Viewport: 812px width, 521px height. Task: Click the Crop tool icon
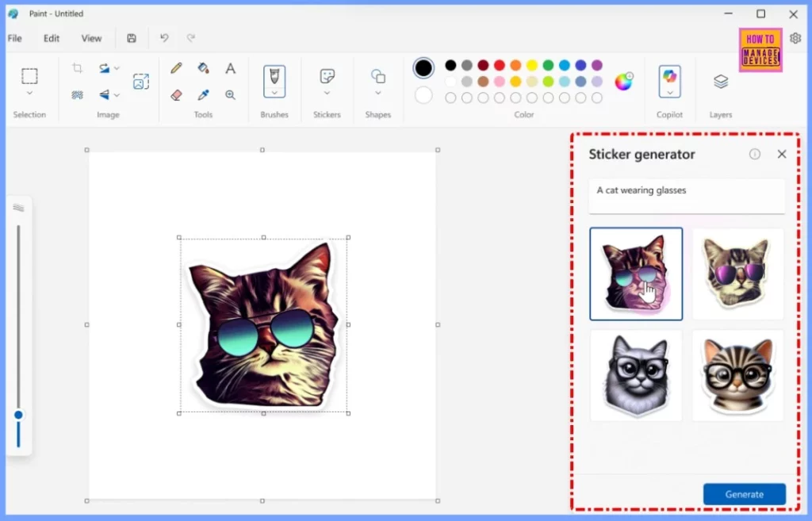[x=77, y=68]
